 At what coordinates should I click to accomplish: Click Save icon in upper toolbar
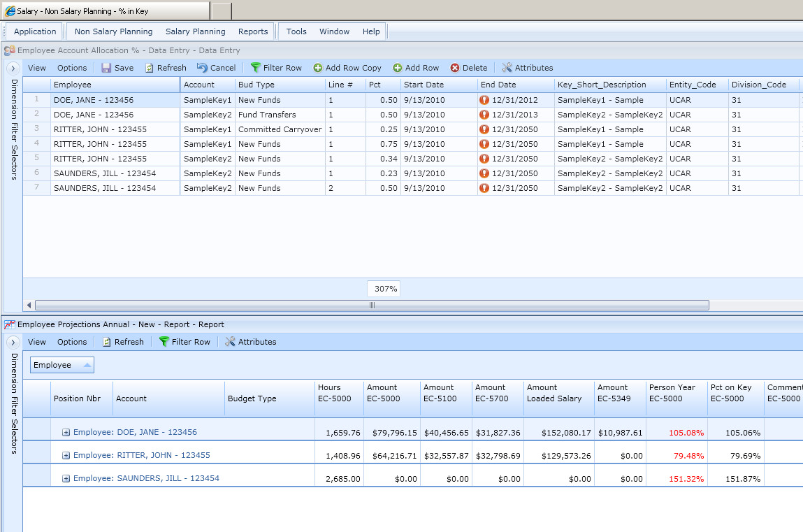106,68
